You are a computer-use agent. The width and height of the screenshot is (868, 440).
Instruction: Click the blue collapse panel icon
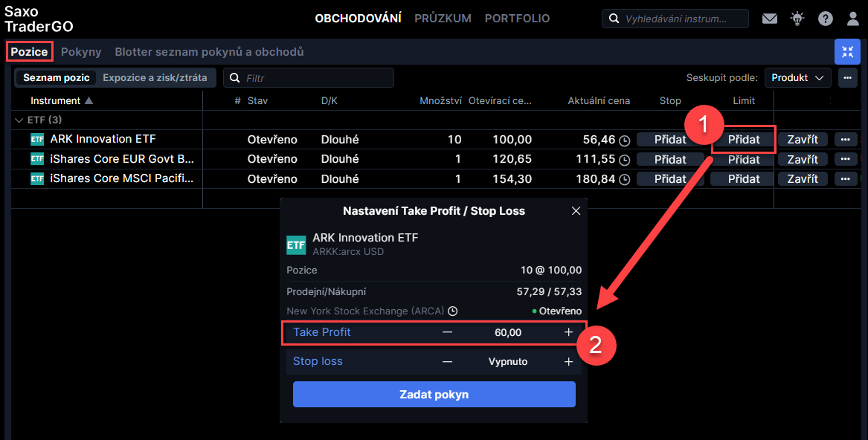pos(847,52)
